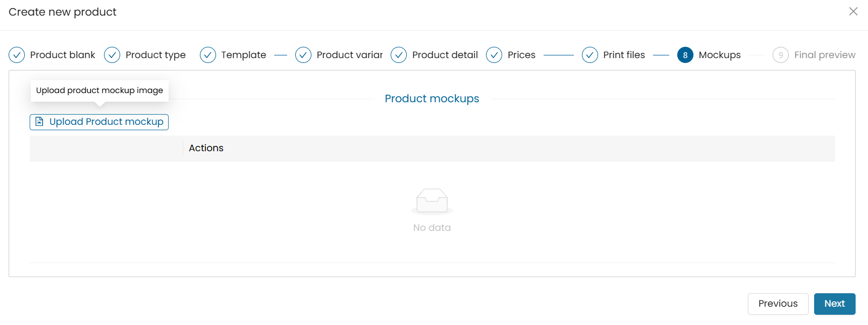868x325 pixels.
Task: Select the Prices step label
Action: [x=522, y=55]
